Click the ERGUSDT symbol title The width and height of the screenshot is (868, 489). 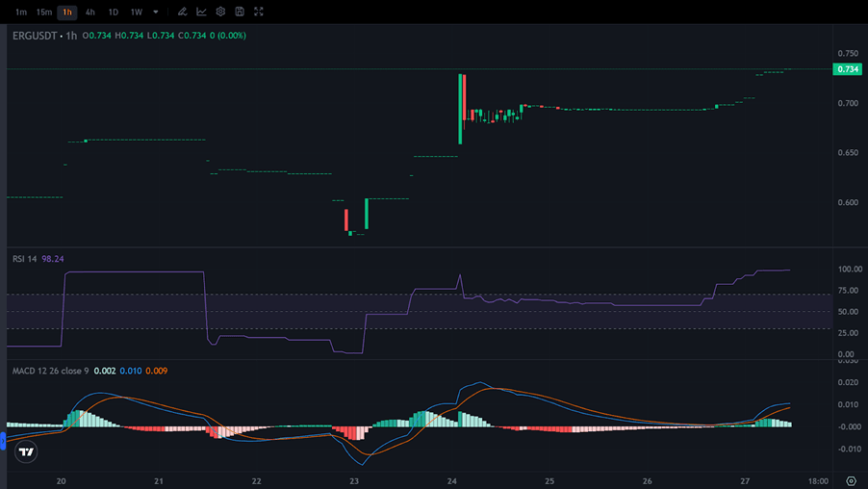35,36
